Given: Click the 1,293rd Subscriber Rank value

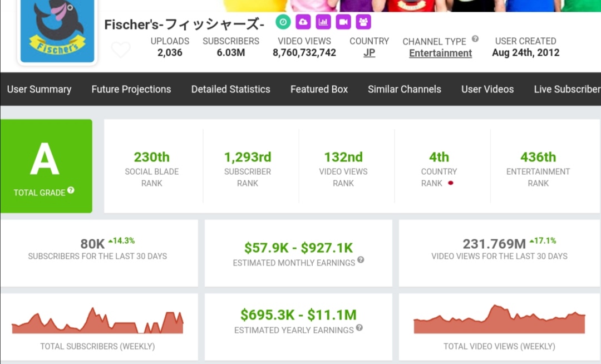Looking at the screenshot, I should 248,157.
